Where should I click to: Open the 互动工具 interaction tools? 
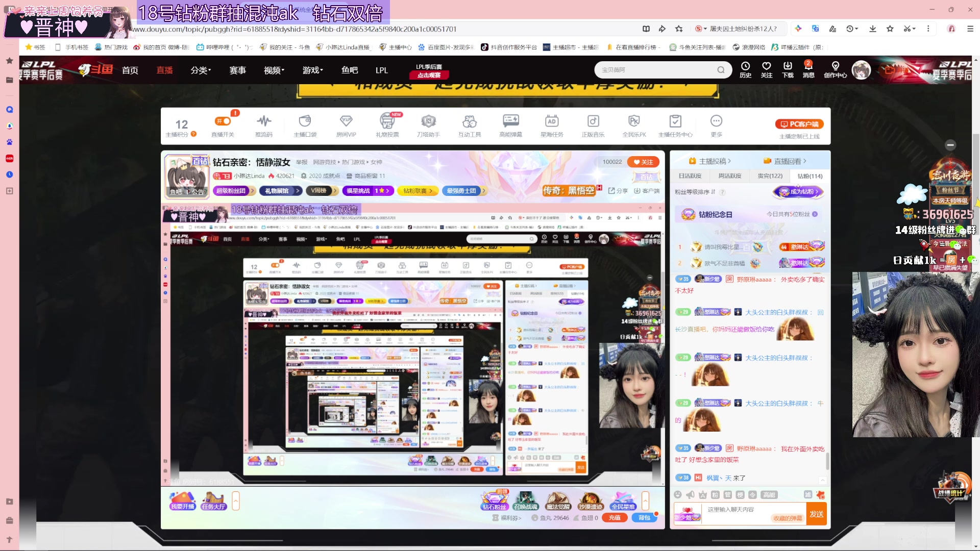pyautogui.click(x=470, y=126)
